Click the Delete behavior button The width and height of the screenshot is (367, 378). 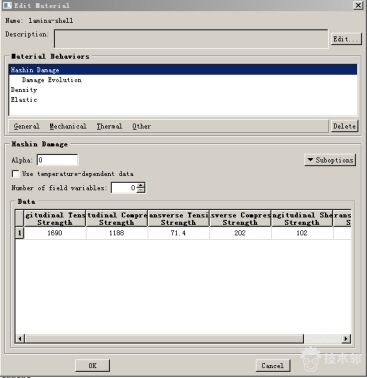pos(345,126)
